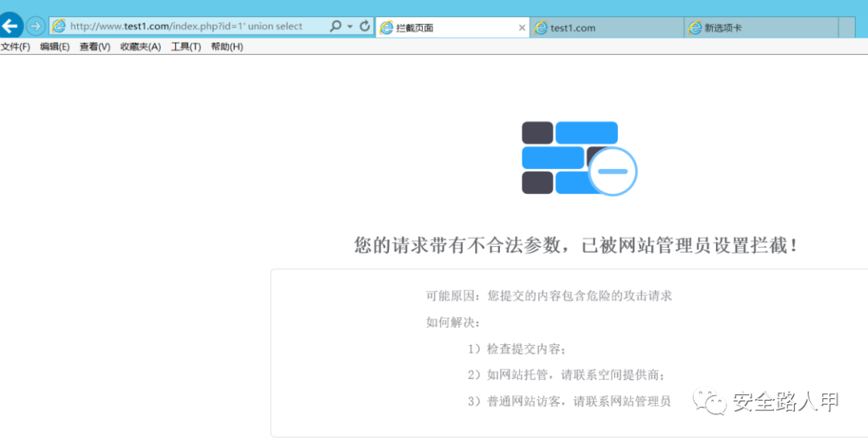The height and width of the screenshot is (440, 868).
Task: Open the 编辑(E) menu
Action: point(55,47)
